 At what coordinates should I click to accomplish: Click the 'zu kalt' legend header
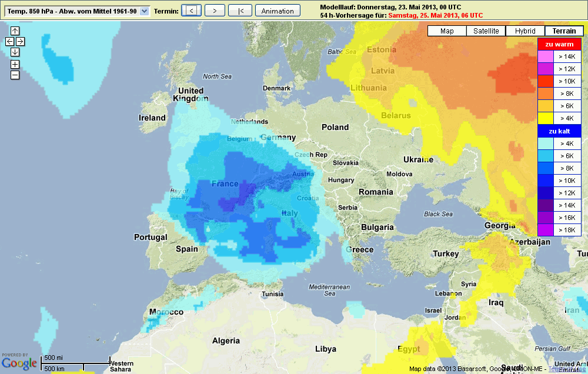click(x=560, y=131)
